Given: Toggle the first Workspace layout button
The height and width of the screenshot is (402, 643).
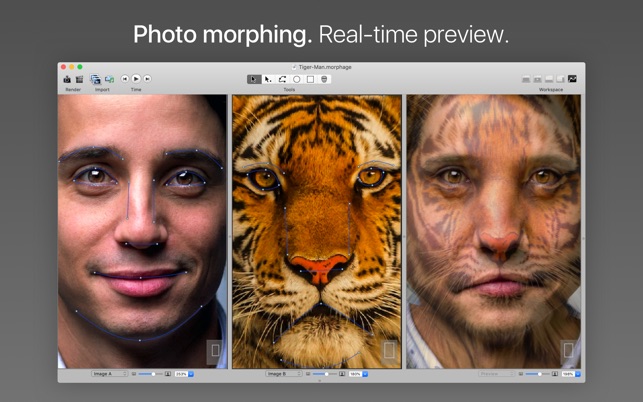Looking at the screenshot, I should click(526, 79).
